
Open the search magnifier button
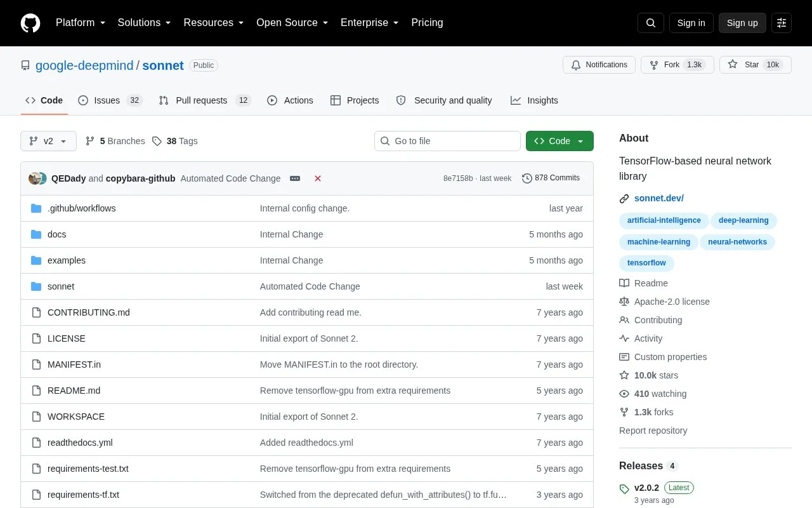tap(651, 23)
